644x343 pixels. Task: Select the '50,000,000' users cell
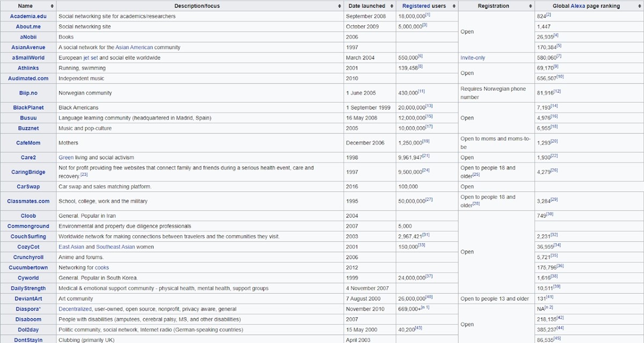[427, 202]
